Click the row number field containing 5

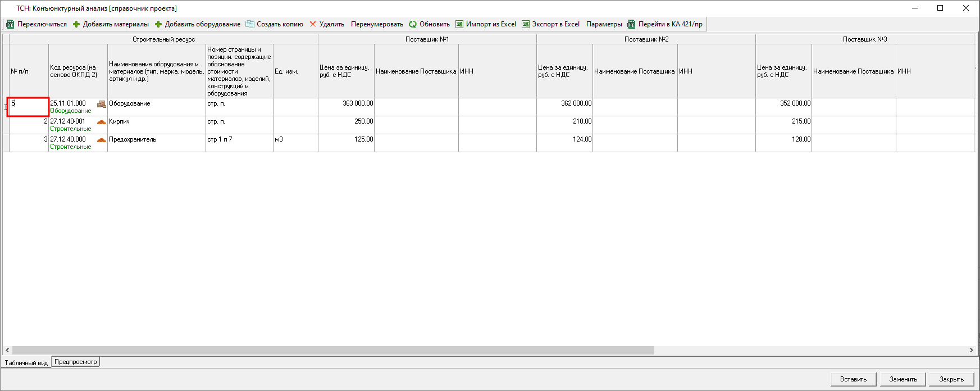[x=28, y=107]
